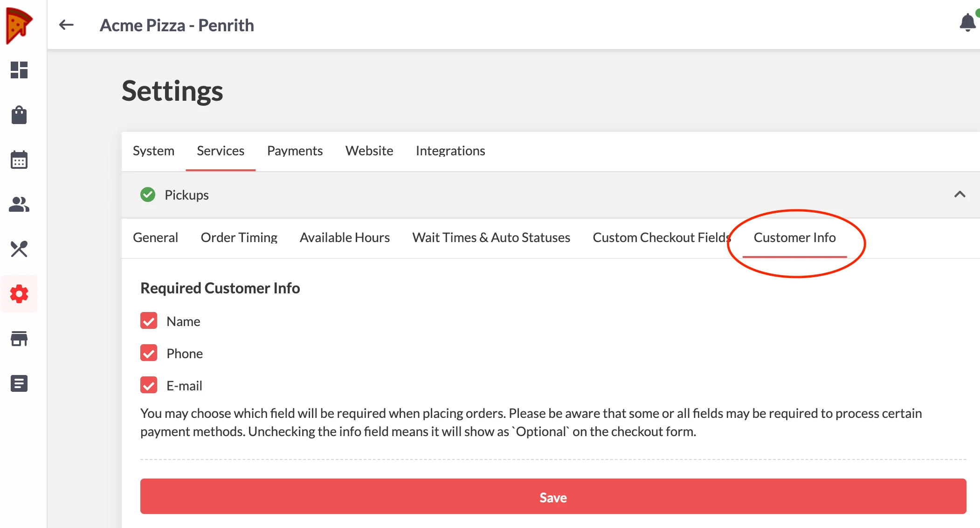Image resolution: width=980 pixels, height=528 pixels.
Task: Open the Order Timing sub-tab
Action: [x=239, y=237]
